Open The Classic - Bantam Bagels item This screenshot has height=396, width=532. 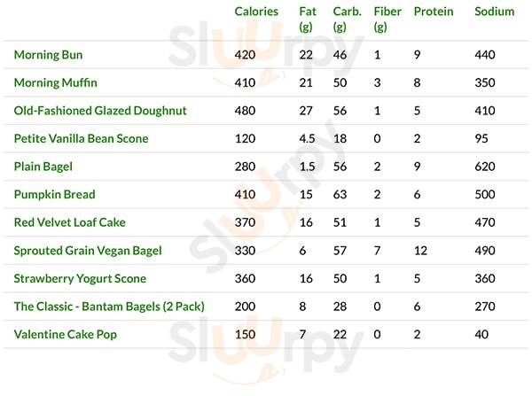point(109,307)
